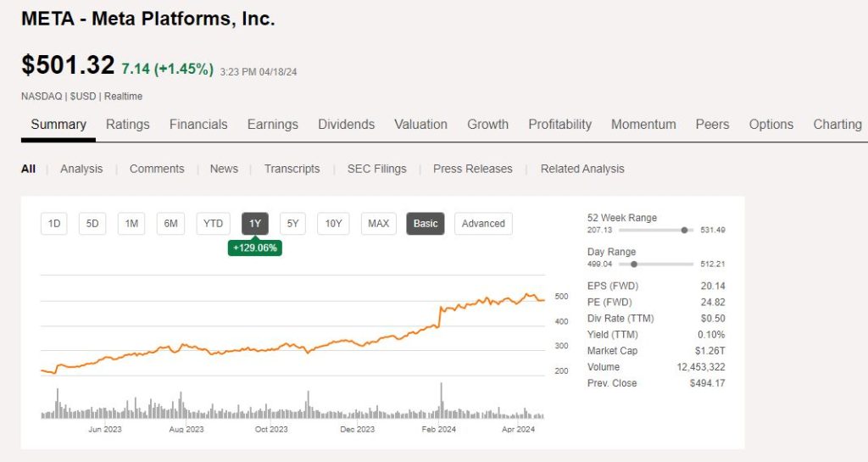
Task: Click the day high value 512.21
Action: pyautogui.click(x=712, y=264)
